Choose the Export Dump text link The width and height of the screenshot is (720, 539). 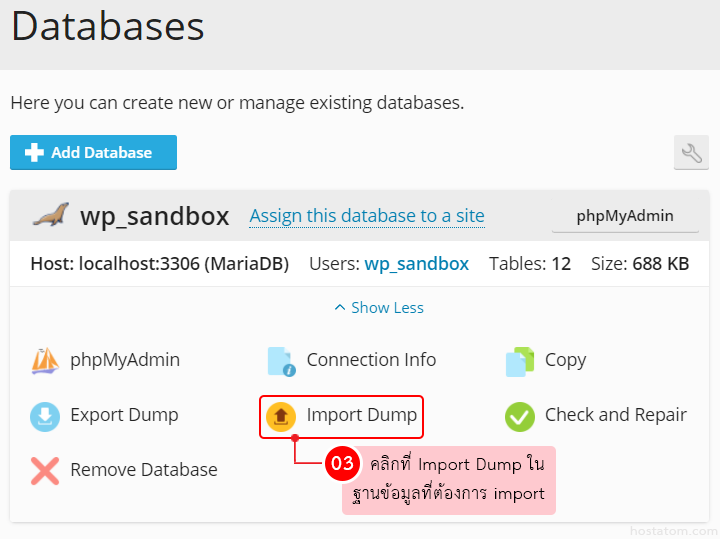[124, 415]
